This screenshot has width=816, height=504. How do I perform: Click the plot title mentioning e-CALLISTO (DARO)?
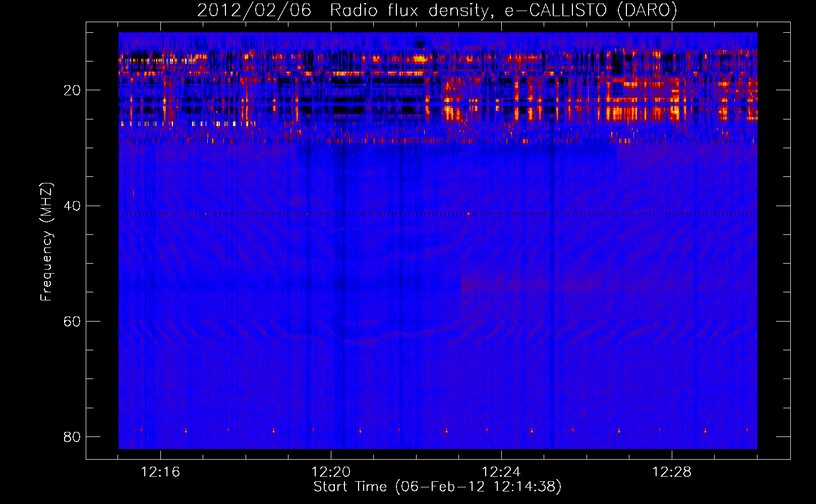[x=437, y=11]
